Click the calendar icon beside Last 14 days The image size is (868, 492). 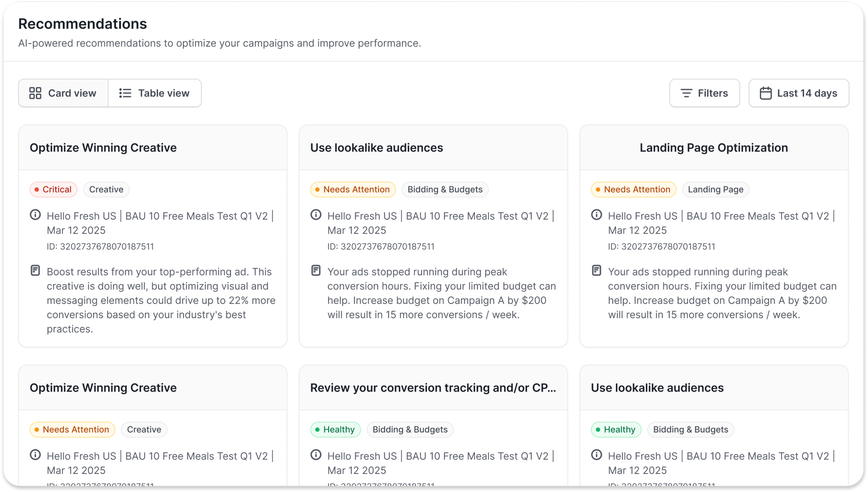pyautogui.click(x=766, y=93)
